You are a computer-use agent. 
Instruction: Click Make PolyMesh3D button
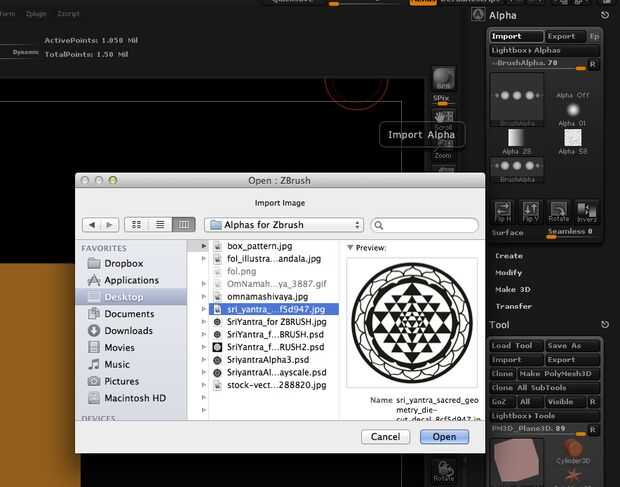click(x=559, y=374)
